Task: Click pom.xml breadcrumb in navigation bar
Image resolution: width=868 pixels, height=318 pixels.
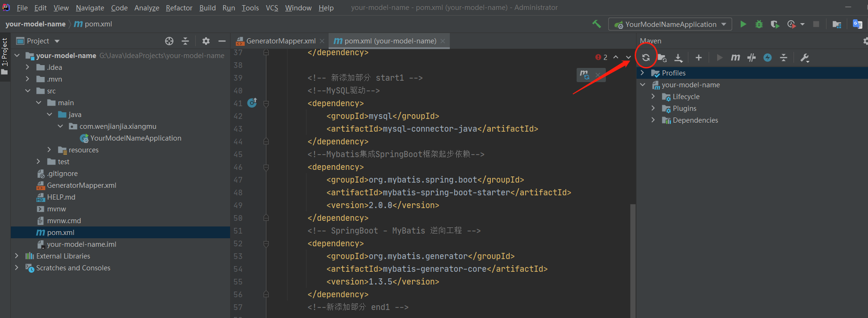Action: pos(93,24)
